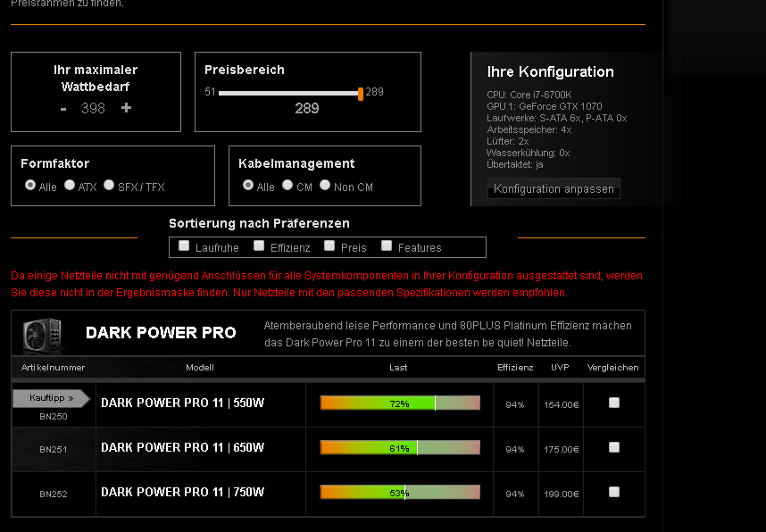Click the 398 watt value field
Viewport: 766px width, 532px height.
[94, 108]
